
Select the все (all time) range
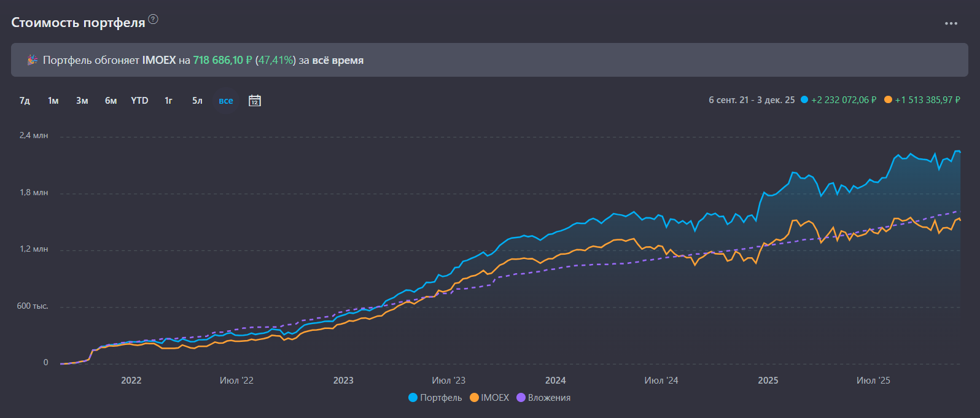click(x=226, y=101)
